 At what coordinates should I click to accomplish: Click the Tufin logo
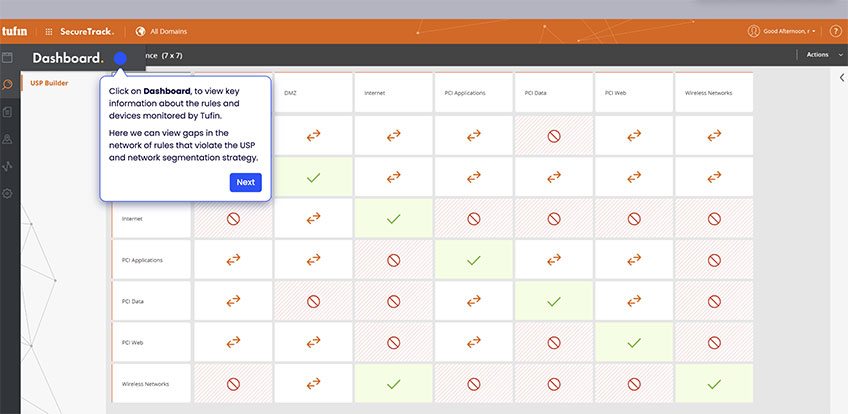click(x=14, y=31)
